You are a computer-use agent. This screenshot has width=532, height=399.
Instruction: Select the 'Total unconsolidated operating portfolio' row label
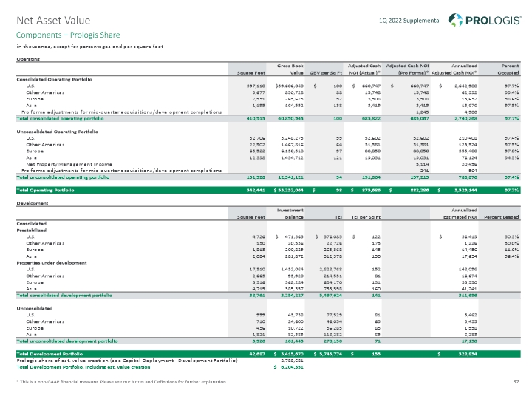(x=63, y=177)
